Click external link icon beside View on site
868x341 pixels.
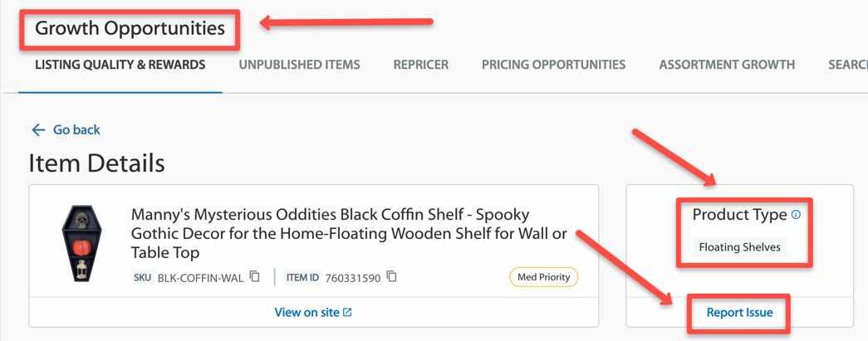(x=347, y=312)
